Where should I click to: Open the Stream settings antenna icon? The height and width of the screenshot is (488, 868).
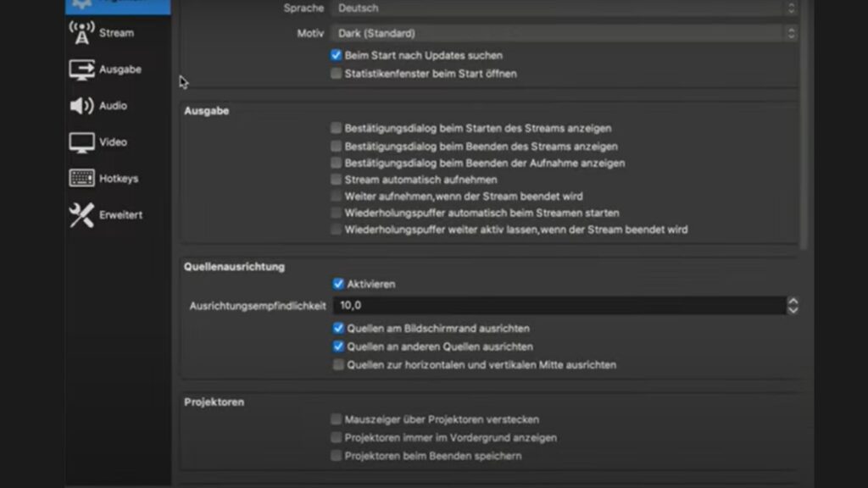[81, 33]
